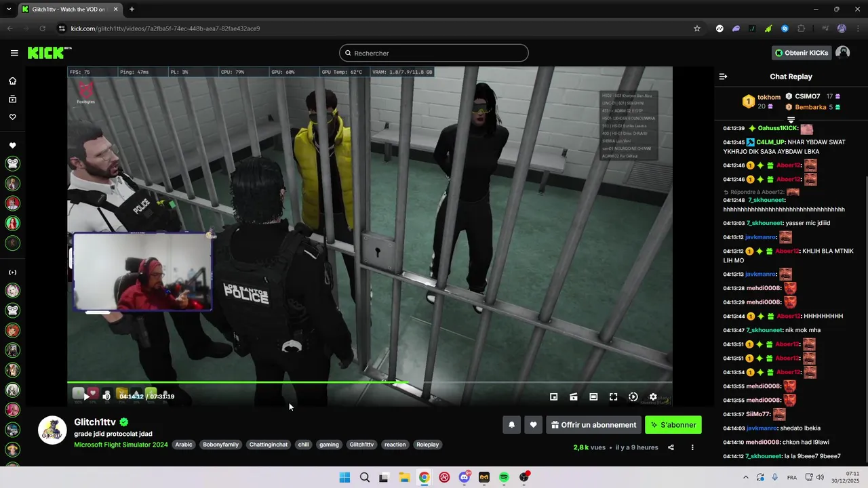Screen dimensions: 868x488
Task: Click SilMo77 username in chat
Action: click(x=758, y=414)
